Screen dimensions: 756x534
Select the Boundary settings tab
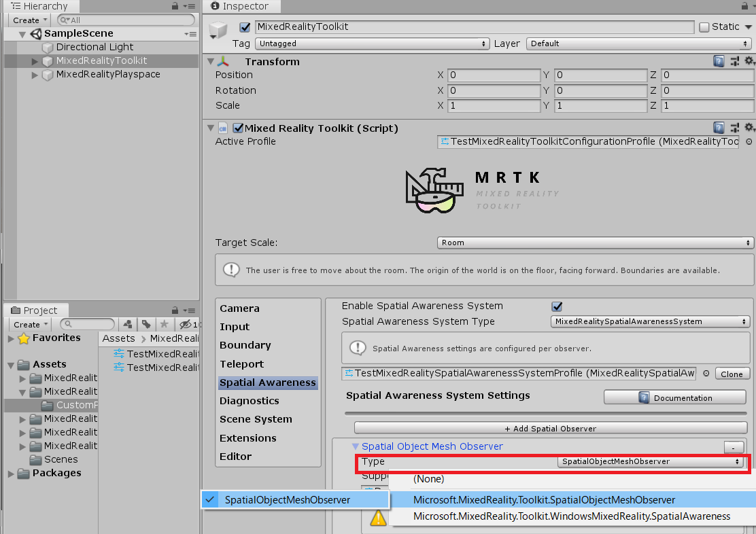coord(245,346)
